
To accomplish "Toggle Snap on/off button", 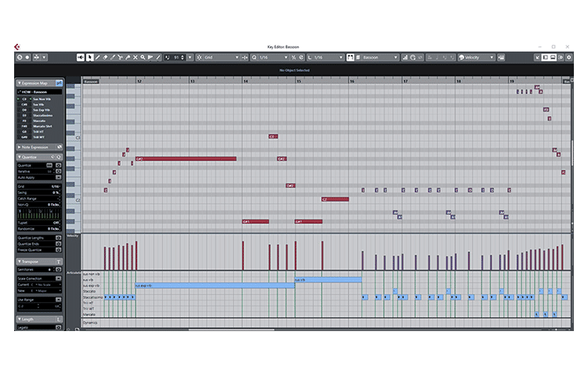I will 199,57.
